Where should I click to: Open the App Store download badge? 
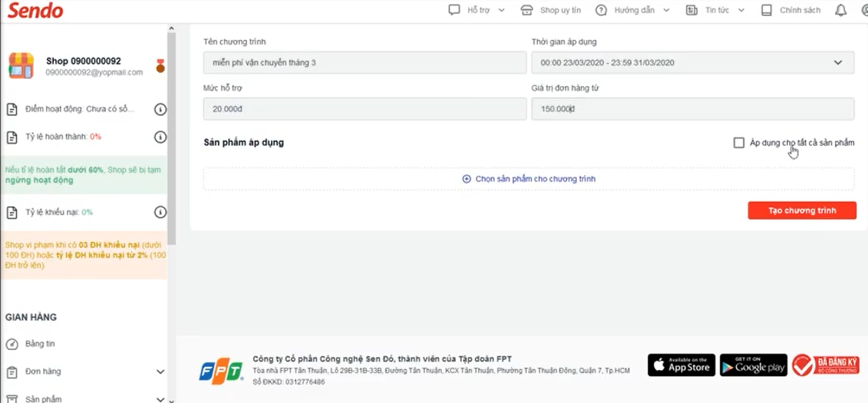681,366
